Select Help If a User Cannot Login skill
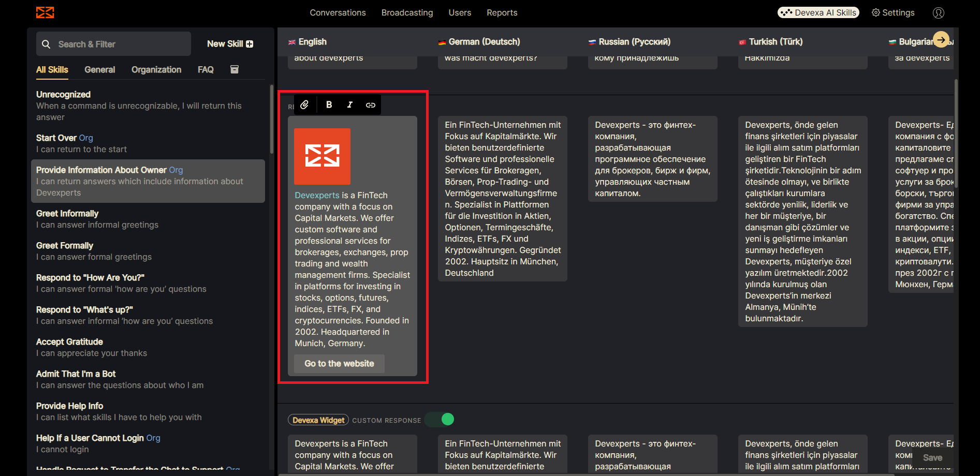 148,443
